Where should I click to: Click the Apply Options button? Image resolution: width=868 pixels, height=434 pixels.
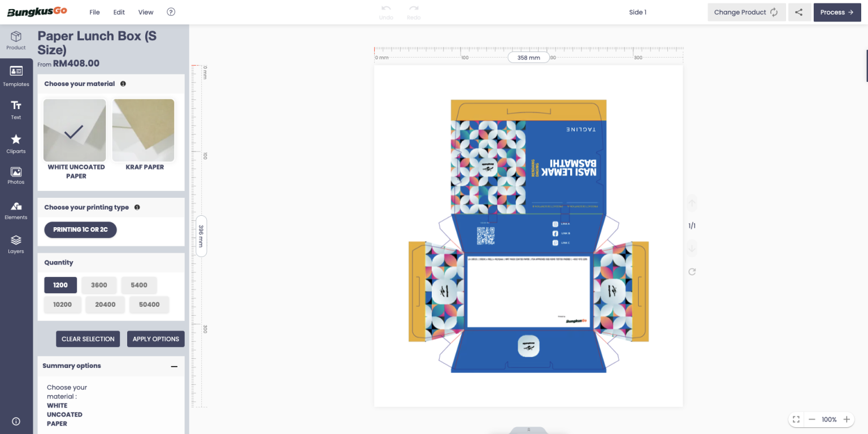point(156,339)
